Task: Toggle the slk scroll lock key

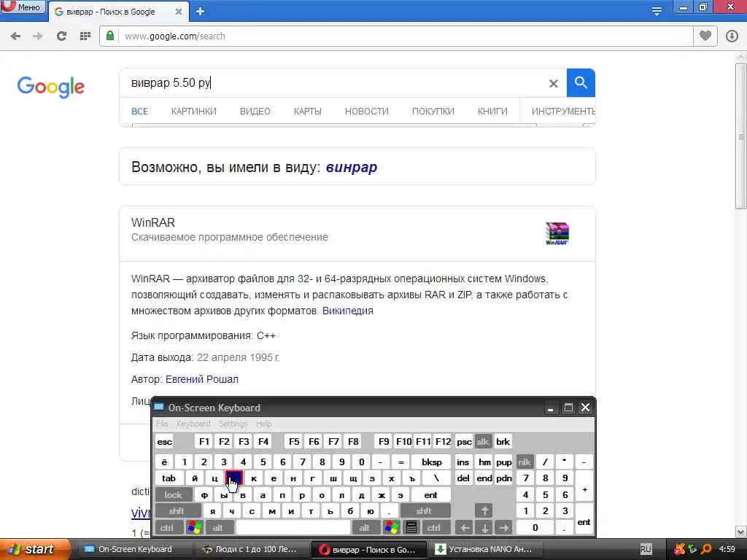Action: pyautogui.click(x=483, y=442)
